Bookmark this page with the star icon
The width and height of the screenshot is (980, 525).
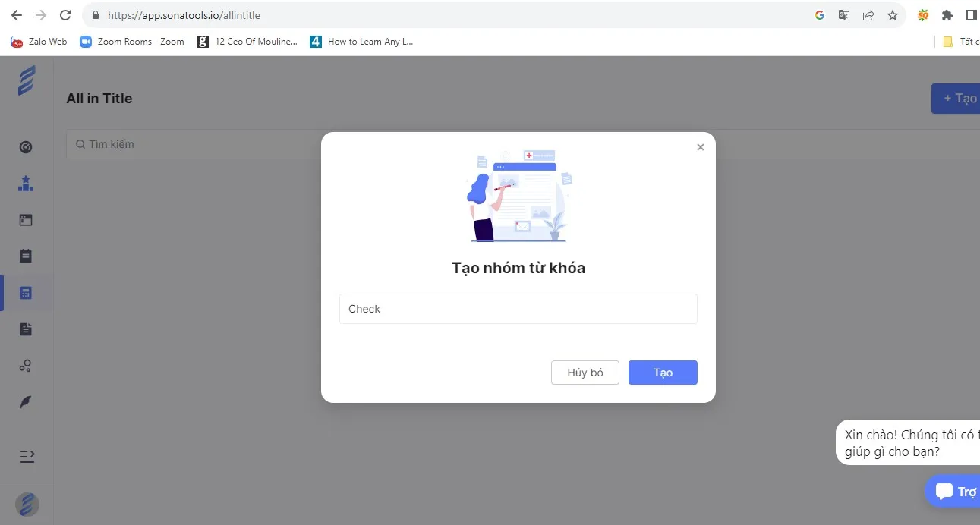(892, 15)
